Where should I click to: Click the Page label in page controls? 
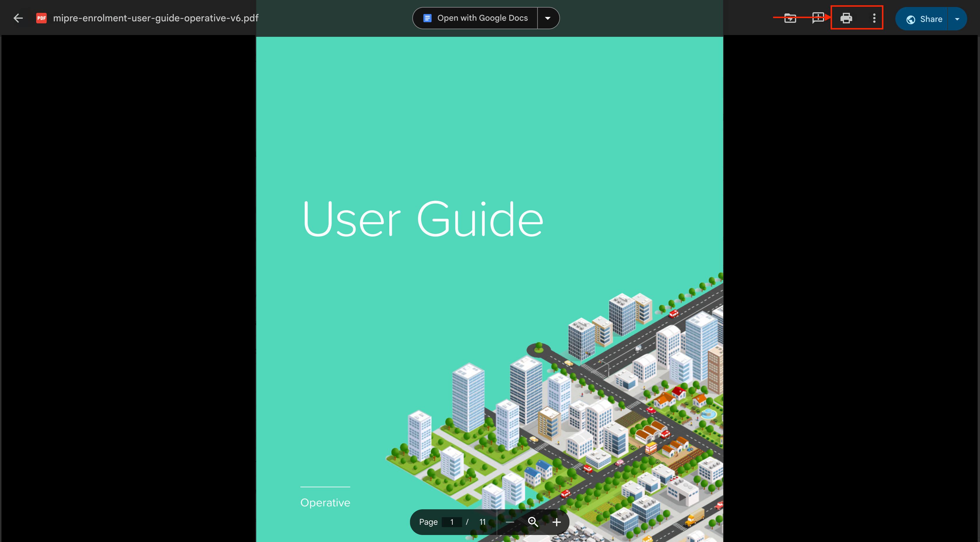coord(428,522)
